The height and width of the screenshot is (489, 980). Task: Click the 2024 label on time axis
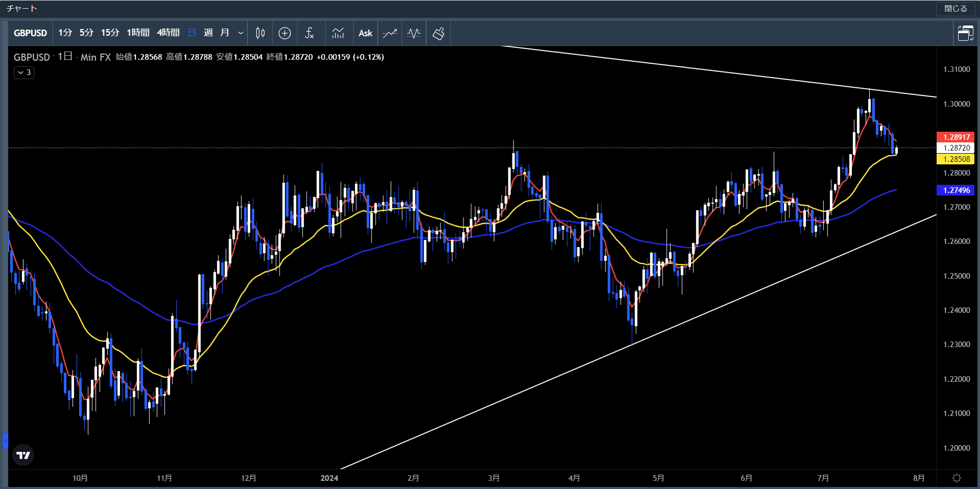pos(329,478)
